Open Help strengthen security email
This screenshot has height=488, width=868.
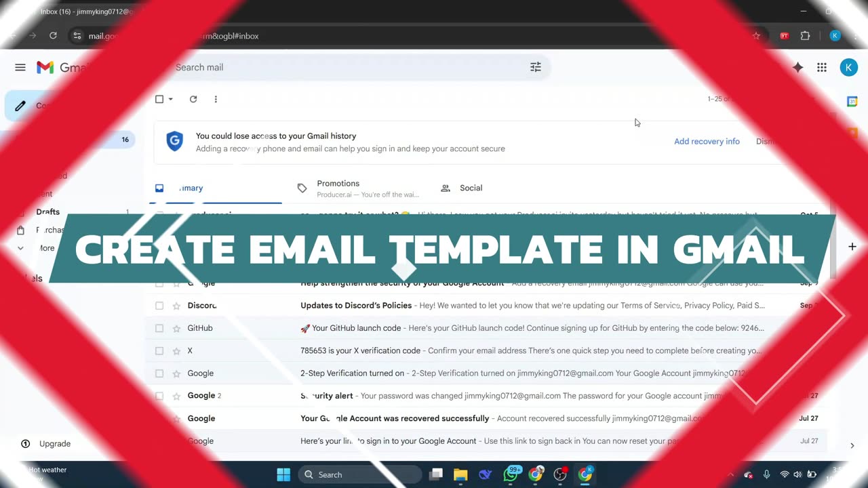pyautogui.click(x=402, y=283)
